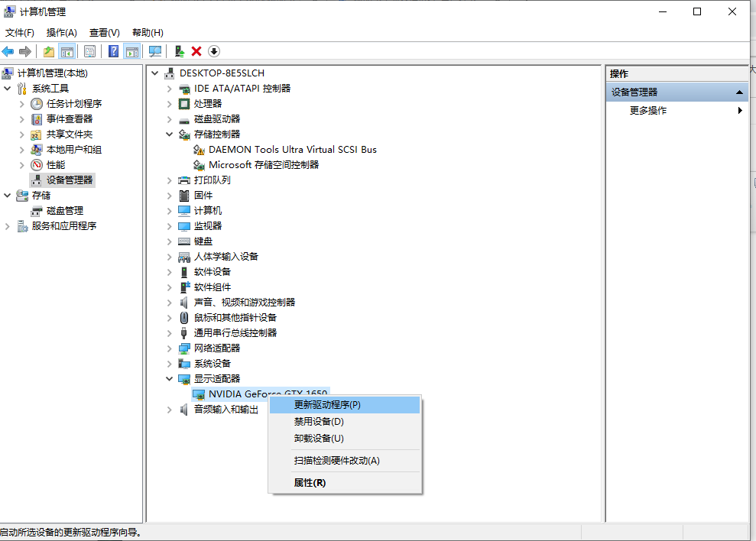Toggle the console tree pane icon
Image resolution: width=756 pixels, height=541 pixels.
[66, 51]
